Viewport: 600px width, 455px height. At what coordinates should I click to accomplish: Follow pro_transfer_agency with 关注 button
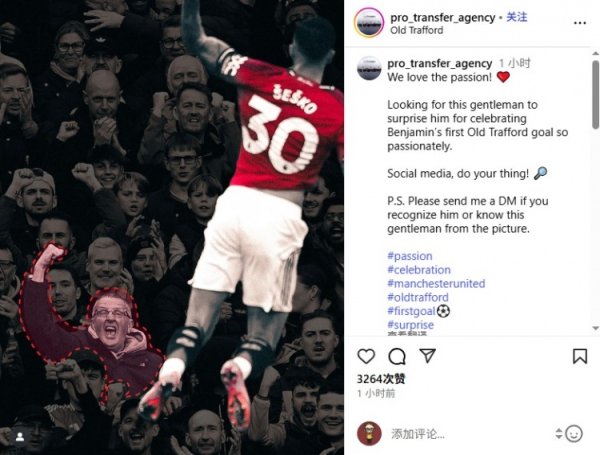click(x=517, y=17)
